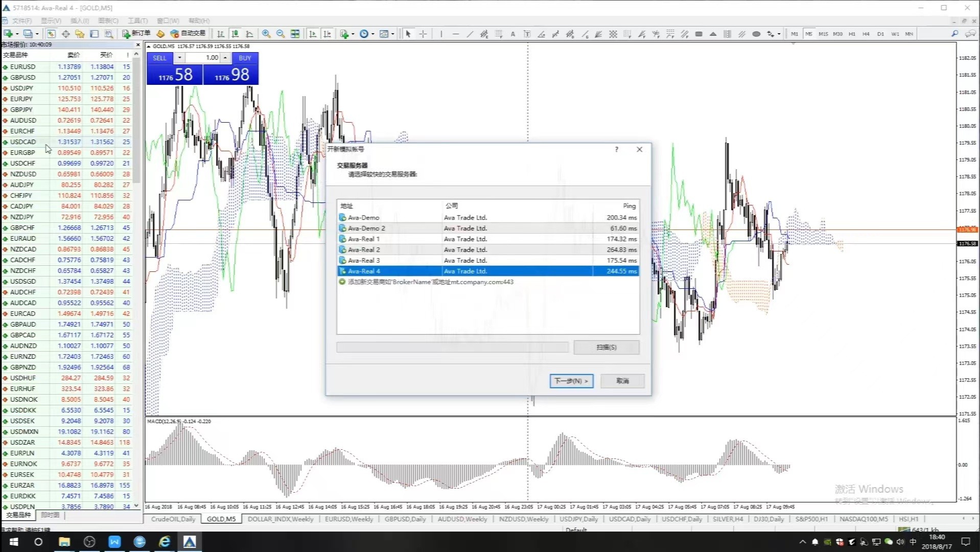The height and width of the screenshot is (552, 980).
Task: Open the search magnifier in the toolbar
Action: click(x=954, y=34)
